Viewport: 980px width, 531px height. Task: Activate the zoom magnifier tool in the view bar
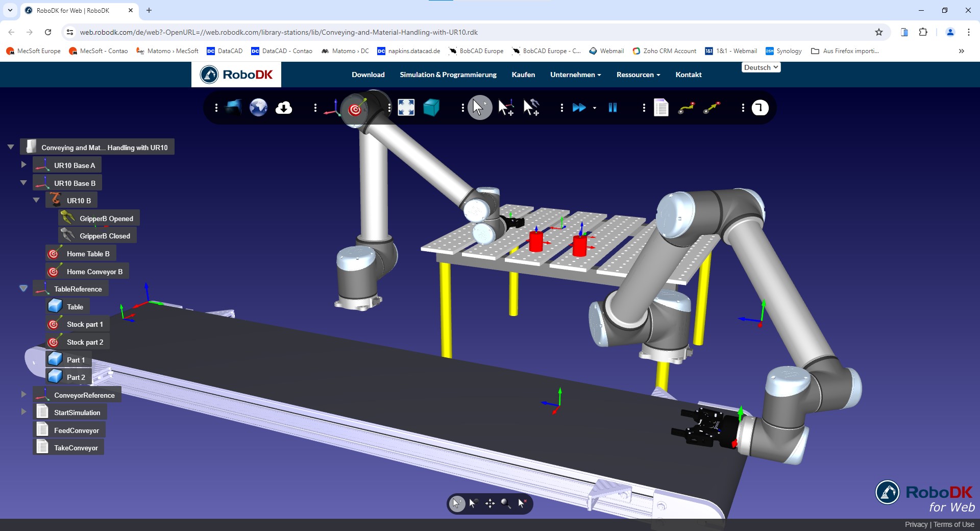[506, 503]
